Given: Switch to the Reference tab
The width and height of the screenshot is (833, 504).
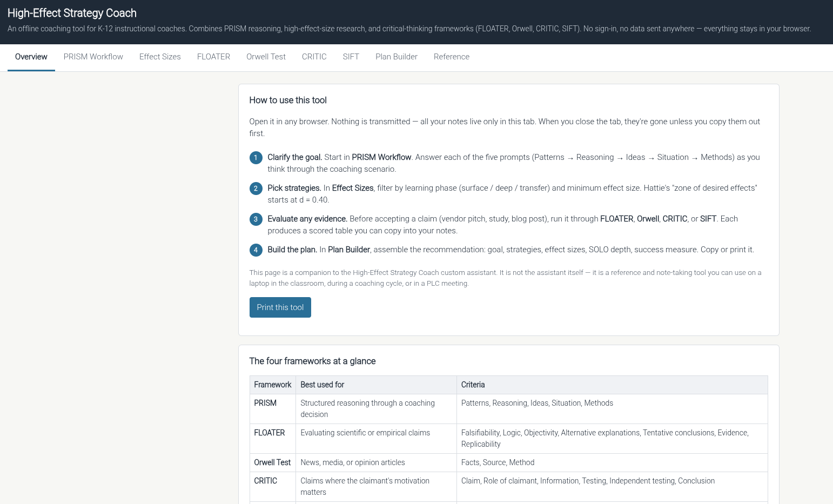Looking at the screenshot, I should click(451, 57).
